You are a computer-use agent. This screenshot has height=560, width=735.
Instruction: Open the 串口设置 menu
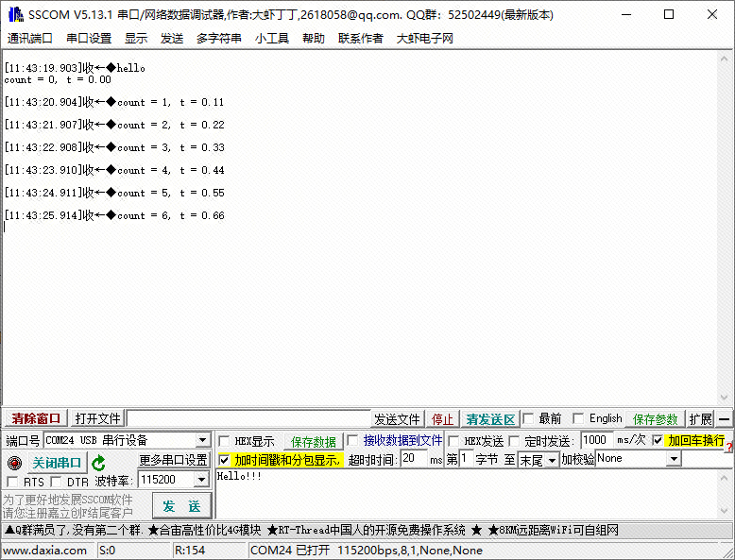(89, 38)
